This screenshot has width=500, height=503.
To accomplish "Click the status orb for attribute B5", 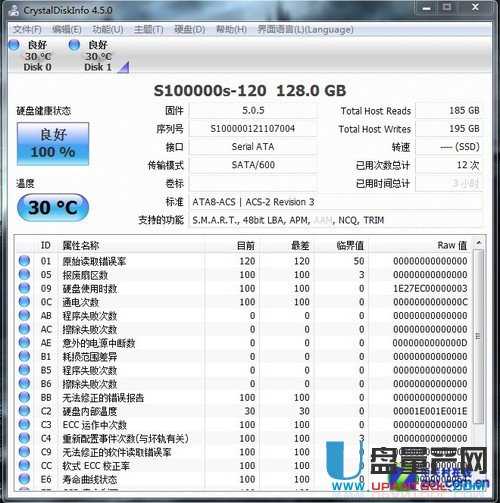I will [x=24, y=370].
